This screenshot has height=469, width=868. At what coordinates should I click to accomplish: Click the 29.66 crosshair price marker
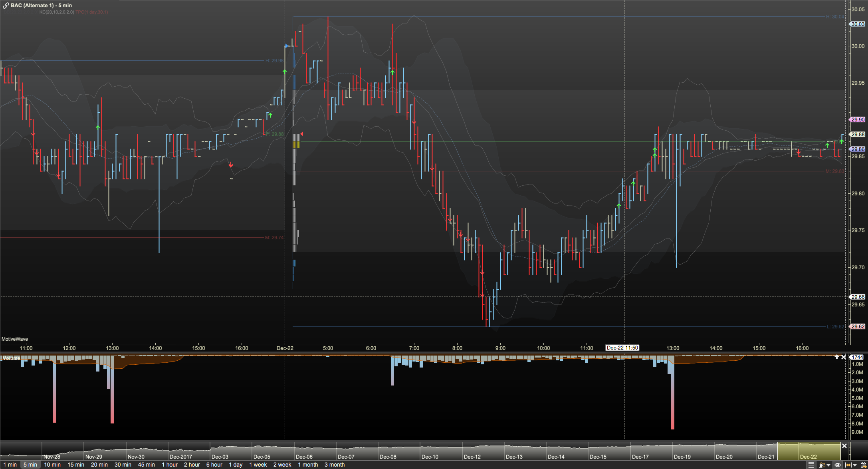[857, 297]
